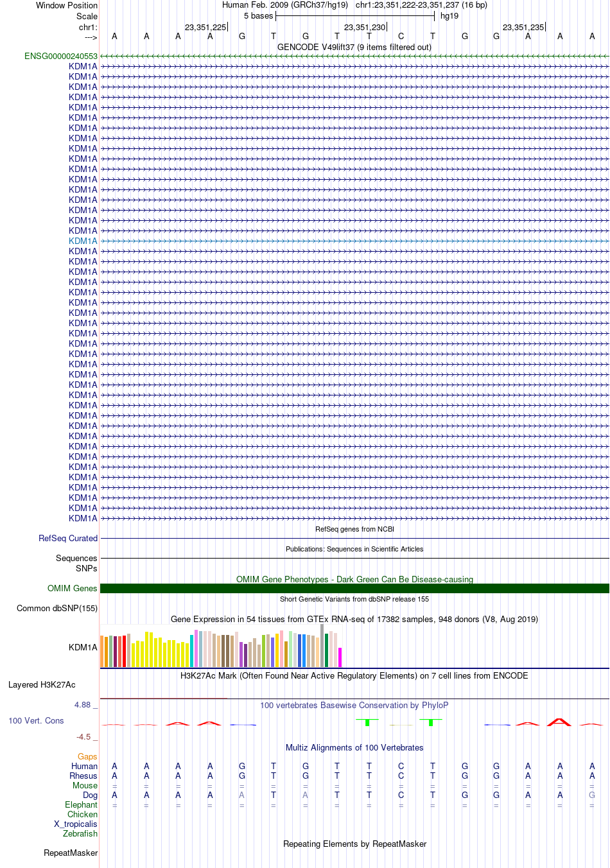Click the 'Chicken' species label
610x868 pixels.
tap(82, 815)
